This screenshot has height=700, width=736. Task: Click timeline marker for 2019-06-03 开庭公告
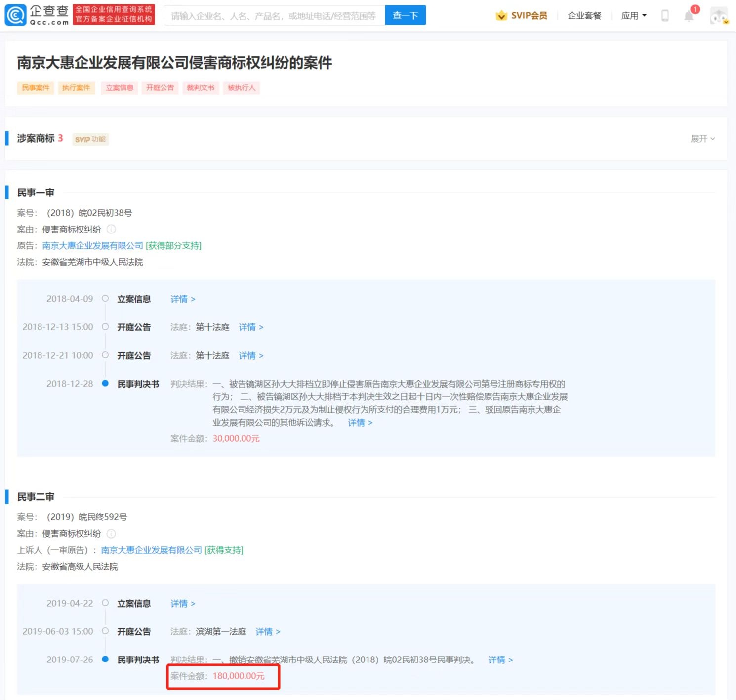tap(105, 631)
